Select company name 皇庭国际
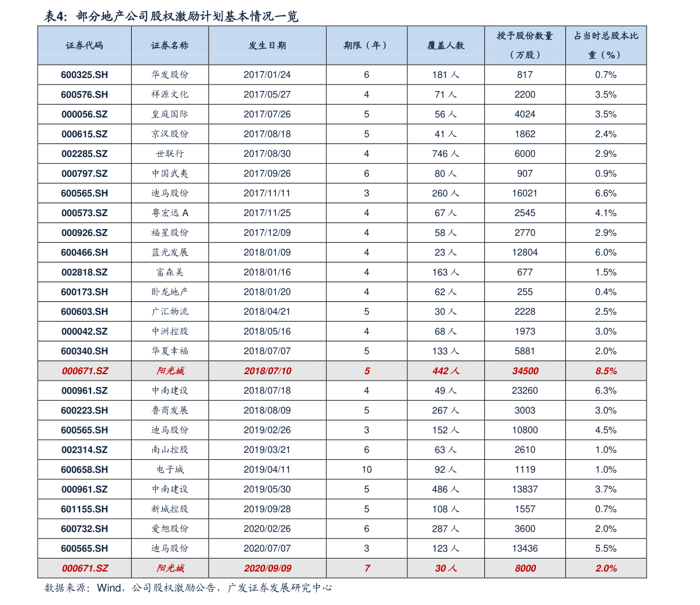The width and height of the screenshot is (700, 605). click(170, 114)
